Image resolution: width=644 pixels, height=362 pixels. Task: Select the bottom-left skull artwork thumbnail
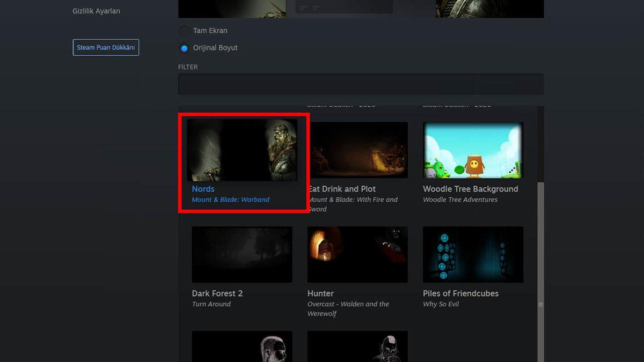(x=242, y=348)
